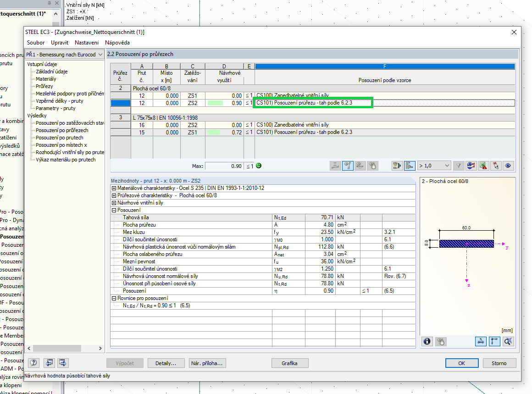Click the result diagrams eye icon with stripes
Viewport: 532px width, 394px height.
(x=471, y=166)
